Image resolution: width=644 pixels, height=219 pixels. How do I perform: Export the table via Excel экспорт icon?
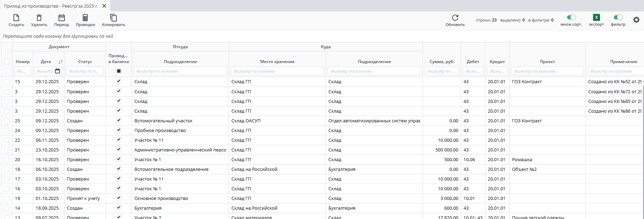point(596,18)
